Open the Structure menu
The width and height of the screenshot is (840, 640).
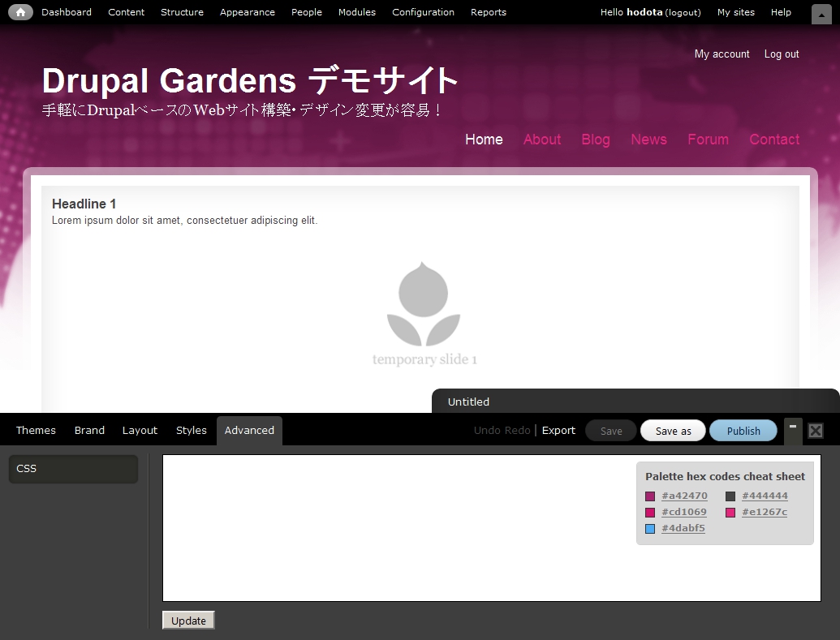(182, 12)
